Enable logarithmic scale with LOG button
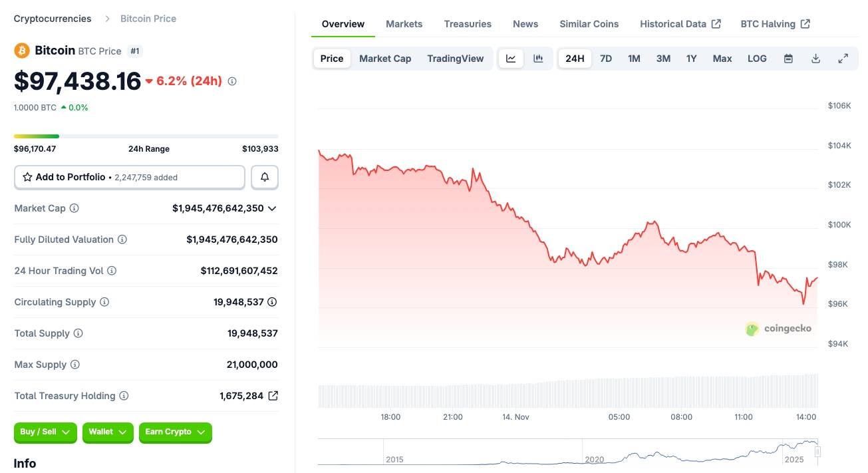 [x=757, y=59]
